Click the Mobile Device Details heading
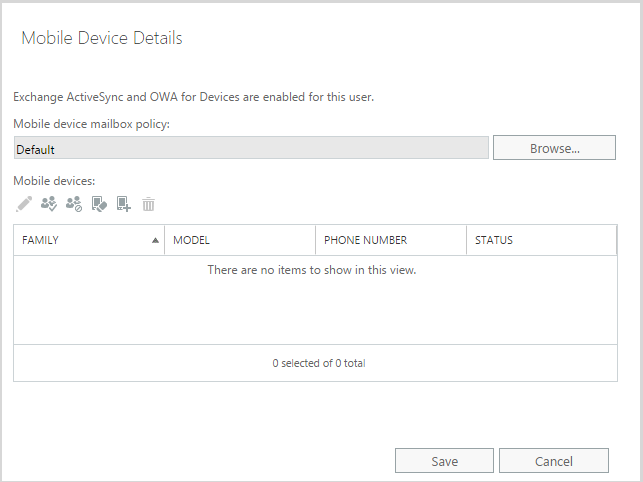Viewport: 643px width, 482px height. click(x=102, y=39)
